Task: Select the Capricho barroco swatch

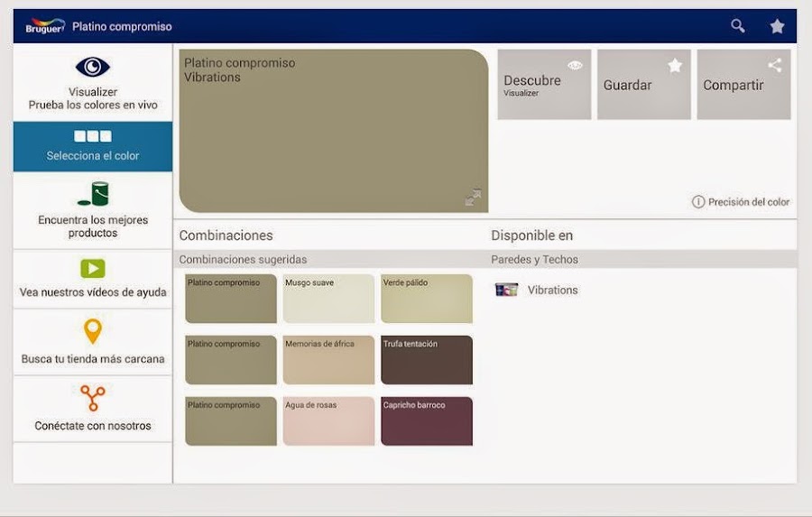Action: click(427, 421)
